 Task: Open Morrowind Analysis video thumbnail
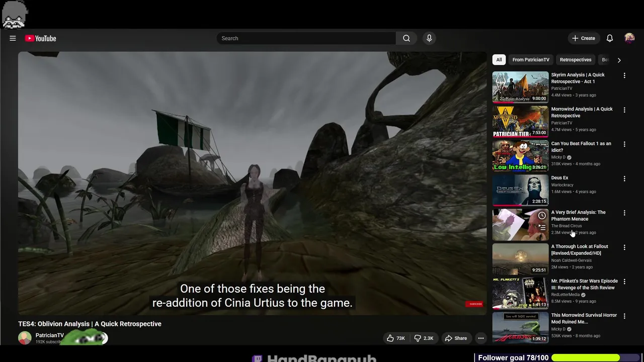(x=520, y=121)
